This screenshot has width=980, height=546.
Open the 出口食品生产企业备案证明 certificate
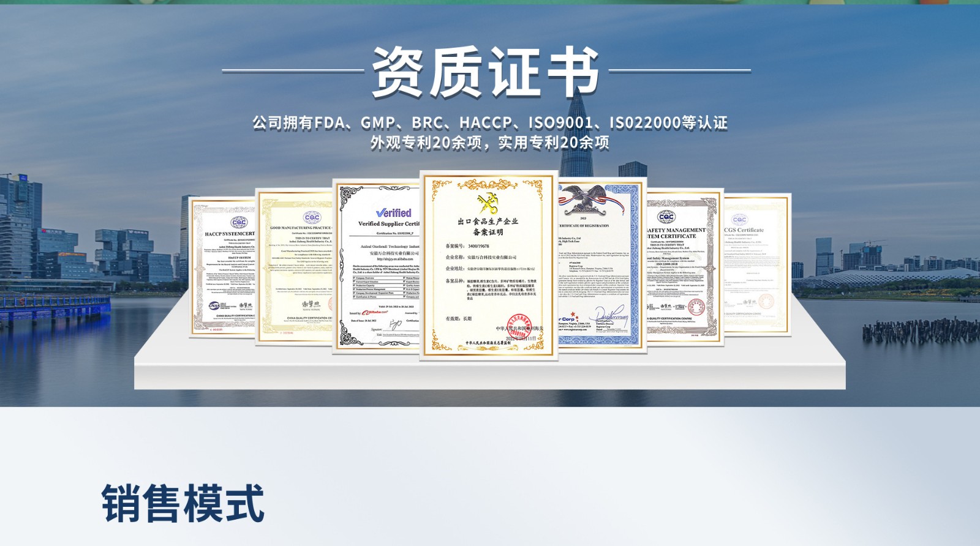[x=488, y=266]
